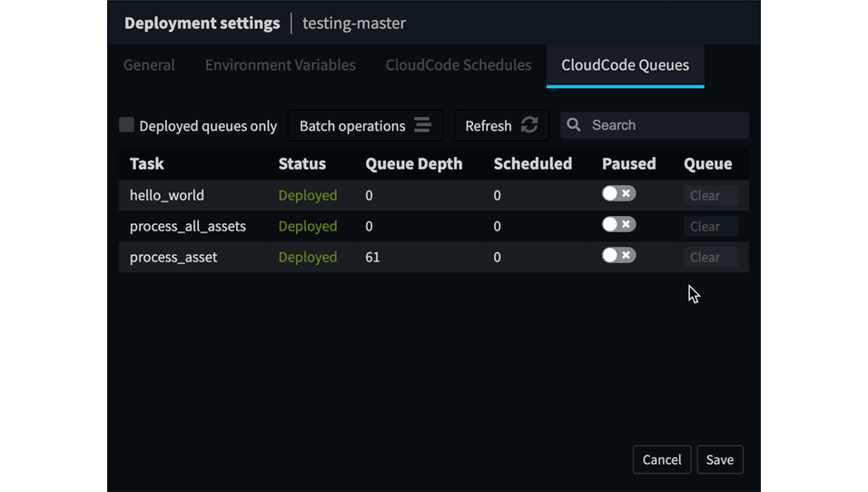Cancel the deployment settings dialog

pyautogui.click(x=662, y=459)
